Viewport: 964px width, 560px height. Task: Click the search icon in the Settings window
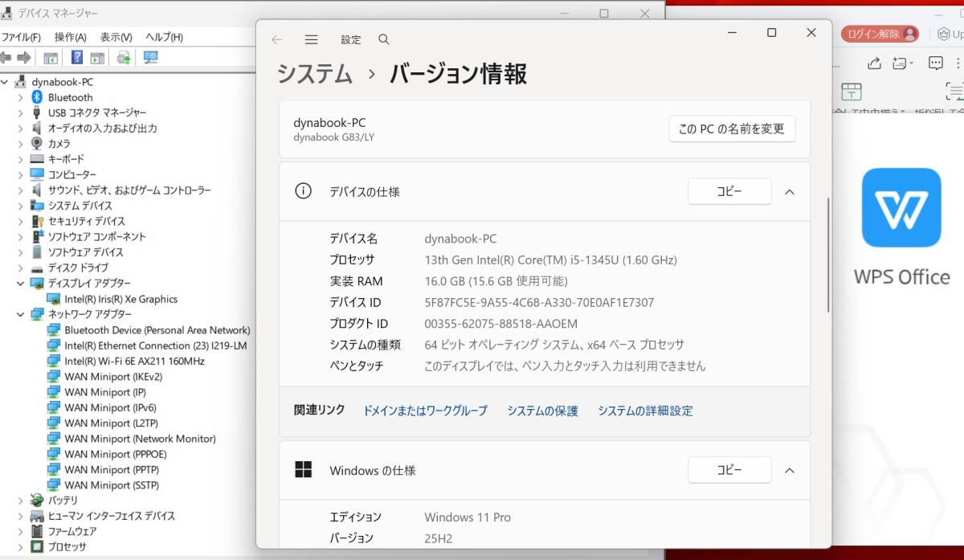pyautogui.click(x=383, y=39)
